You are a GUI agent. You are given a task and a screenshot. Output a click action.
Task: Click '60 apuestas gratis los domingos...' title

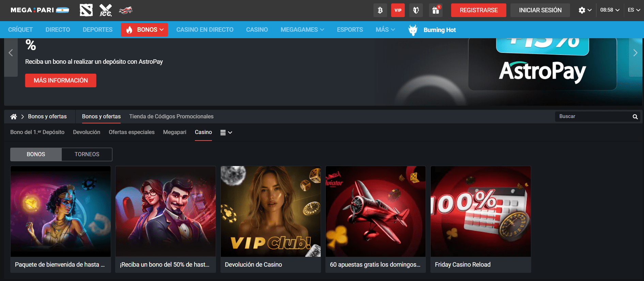pyautogui.click(x=375, y=265)
